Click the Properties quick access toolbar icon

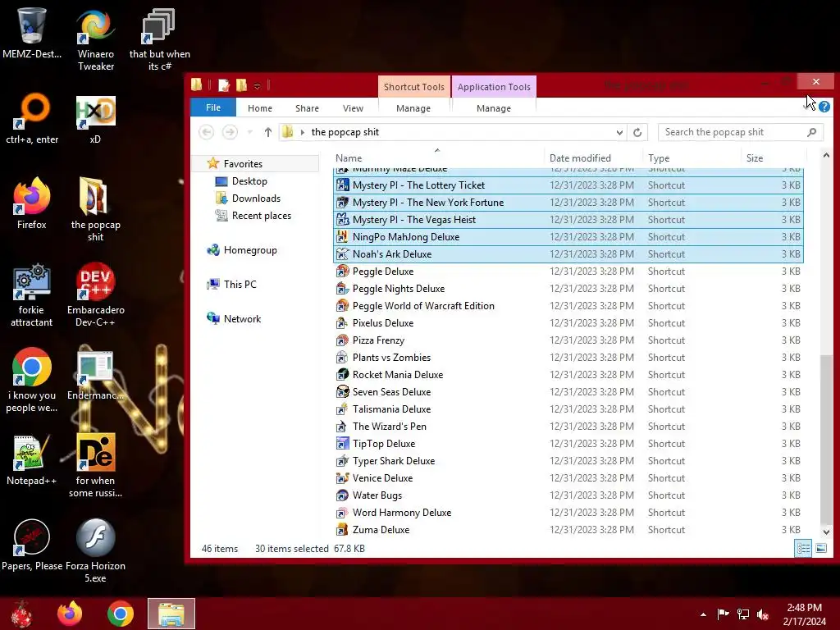224,85
